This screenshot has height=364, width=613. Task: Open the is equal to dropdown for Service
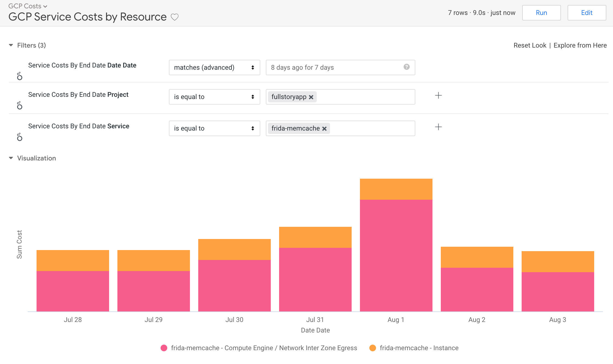pos(214,128)
